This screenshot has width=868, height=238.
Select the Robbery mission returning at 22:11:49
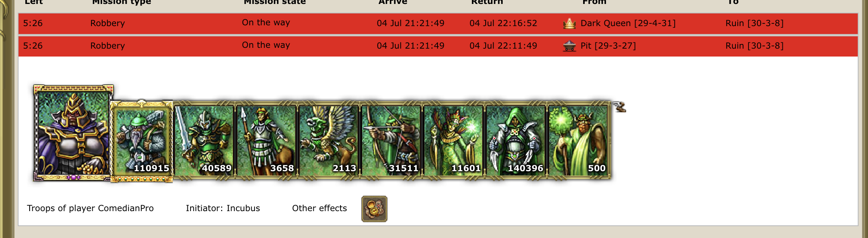(x=438, y=46)
